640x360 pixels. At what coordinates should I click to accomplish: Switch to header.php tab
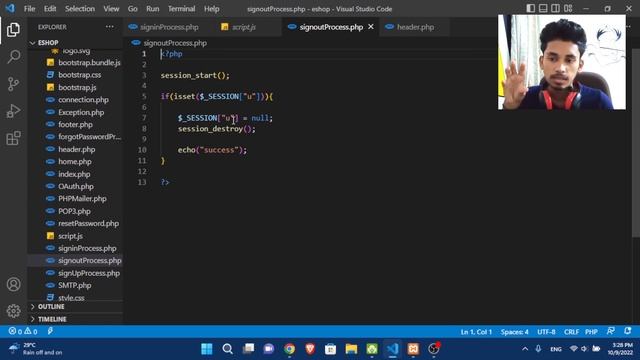(x=415, y=27)
